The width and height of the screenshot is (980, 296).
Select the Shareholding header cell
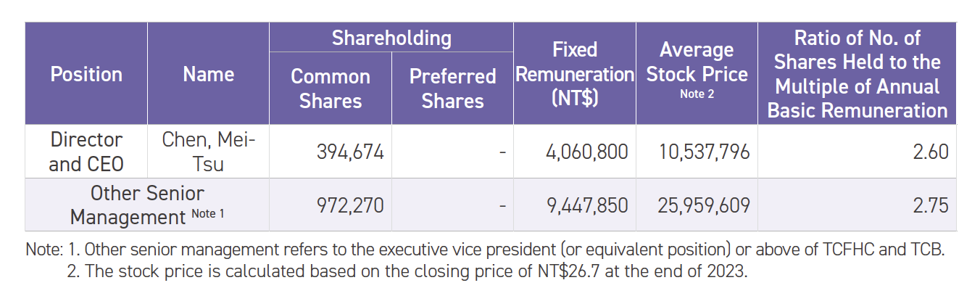[391, 38]
